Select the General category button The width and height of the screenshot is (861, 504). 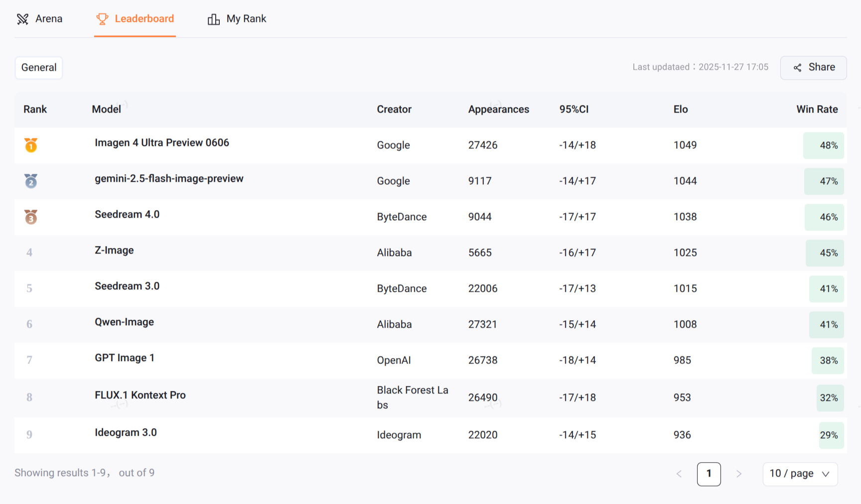39,68
